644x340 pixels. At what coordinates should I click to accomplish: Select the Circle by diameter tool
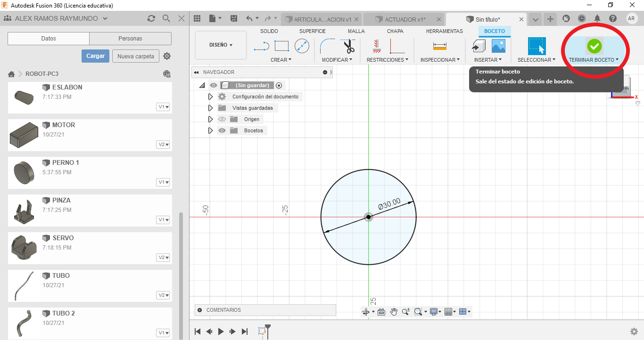click(x=302, y=46)
